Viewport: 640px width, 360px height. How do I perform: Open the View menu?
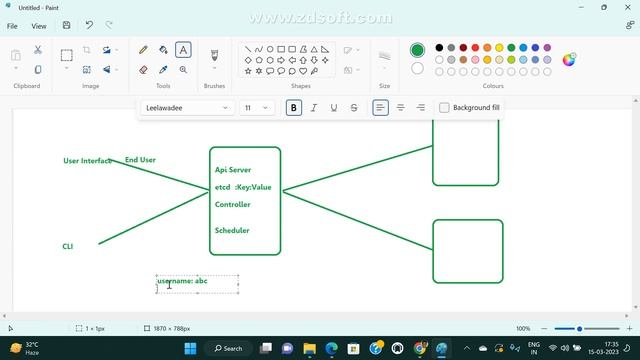(x=39, y=26)
